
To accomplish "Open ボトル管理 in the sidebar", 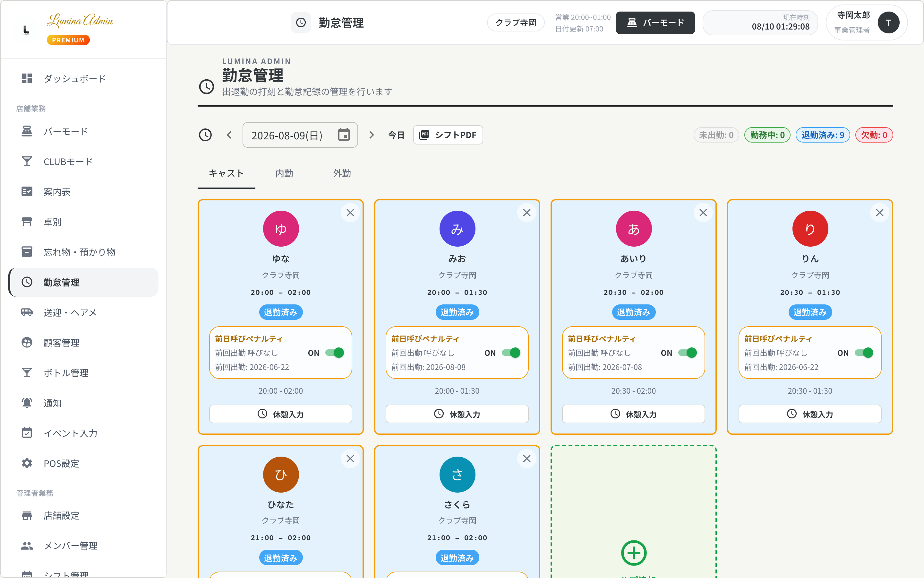I will coord(84,373).
